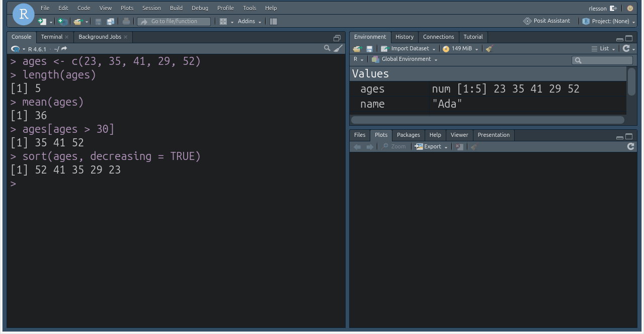Screen dimensions: 644x334
Task: Expand the recent files dropdown arrow
Action: (87, 22)
